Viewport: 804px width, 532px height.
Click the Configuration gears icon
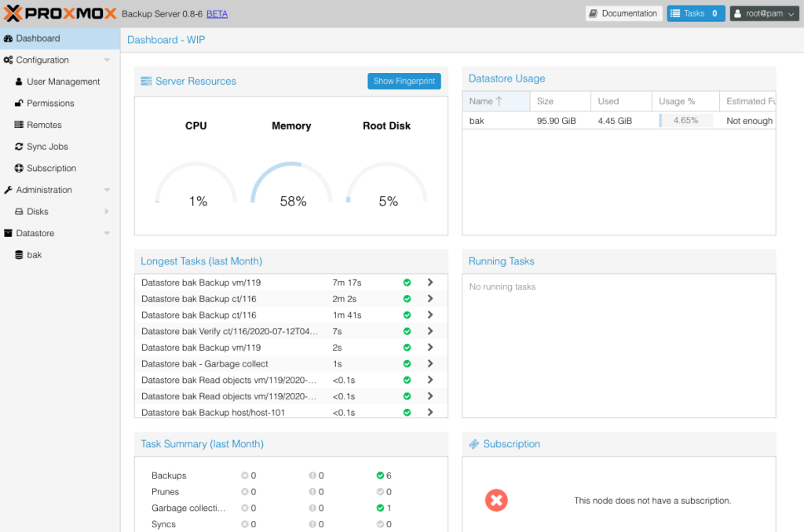click(8, 60)
